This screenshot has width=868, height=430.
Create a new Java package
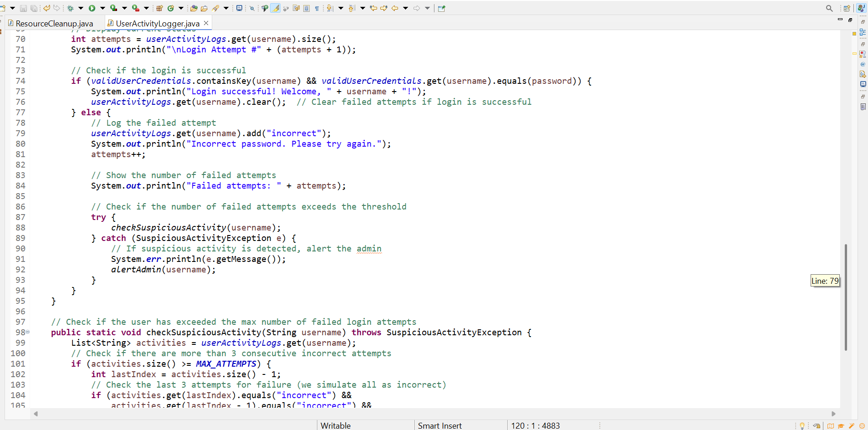(x=159, y=8)
